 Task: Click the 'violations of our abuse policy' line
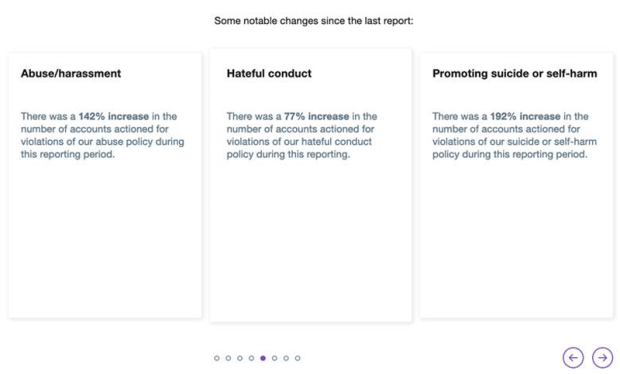click(102, 142)
